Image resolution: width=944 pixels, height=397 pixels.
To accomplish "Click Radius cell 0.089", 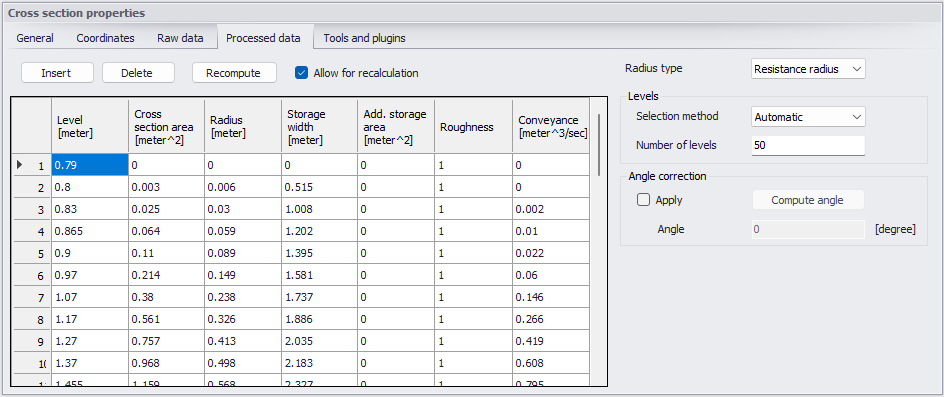I will point(243,254).
